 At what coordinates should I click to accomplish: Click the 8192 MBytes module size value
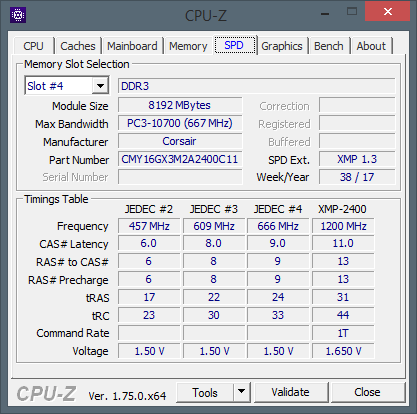(x=180, y=105)
